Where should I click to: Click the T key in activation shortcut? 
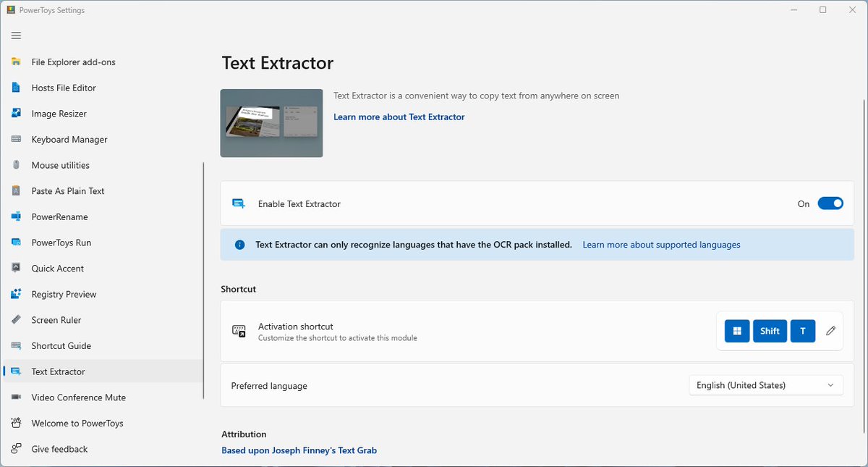803,331
